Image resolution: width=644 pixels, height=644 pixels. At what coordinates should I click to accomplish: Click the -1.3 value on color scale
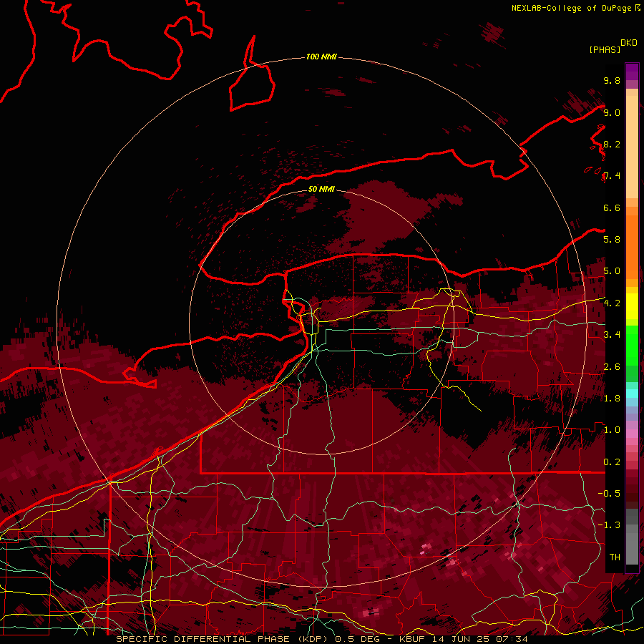(609, 525)
